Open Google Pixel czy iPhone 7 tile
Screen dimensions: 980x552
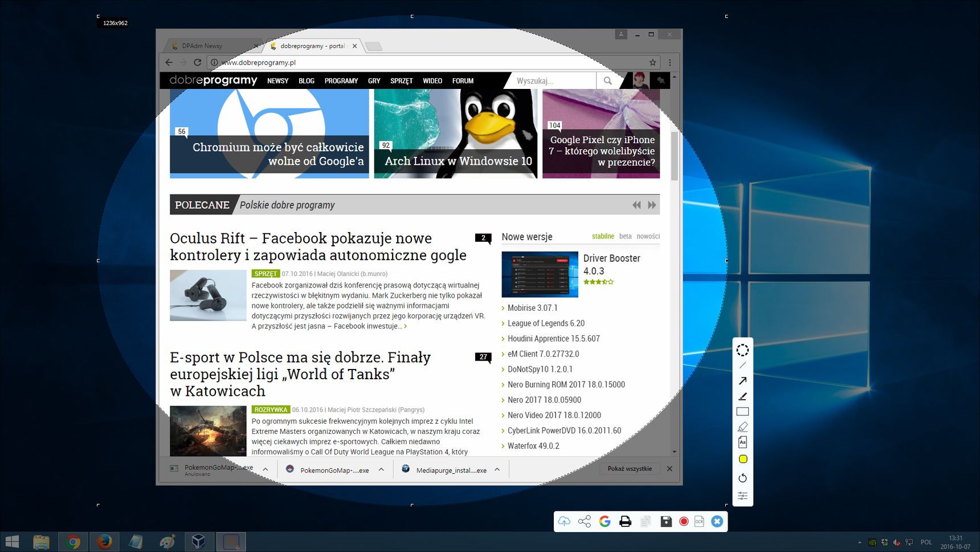tap(601, 133)
